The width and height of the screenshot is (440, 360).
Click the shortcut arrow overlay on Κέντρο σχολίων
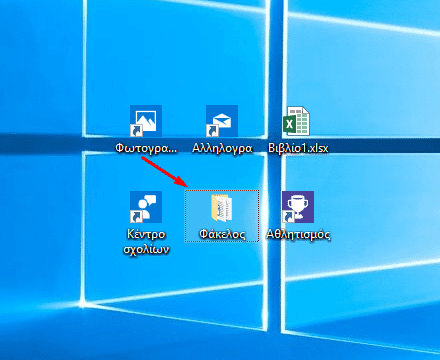click(136, 216)
